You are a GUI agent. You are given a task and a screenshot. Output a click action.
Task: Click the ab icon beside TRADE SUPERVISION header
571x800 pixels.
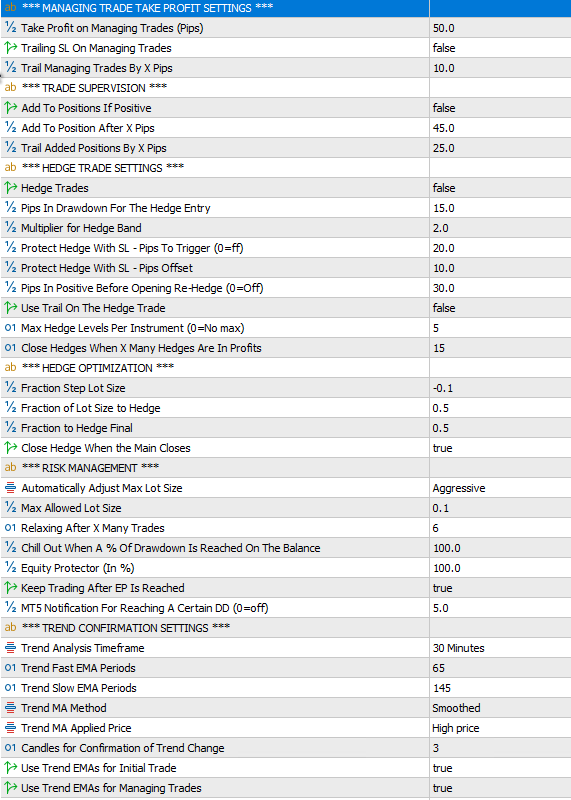(x=10, y=88)
